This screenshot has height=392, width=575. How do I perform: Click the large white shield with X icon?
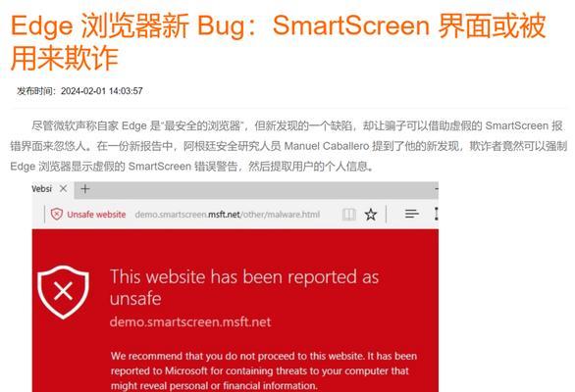tap(63, 292)
